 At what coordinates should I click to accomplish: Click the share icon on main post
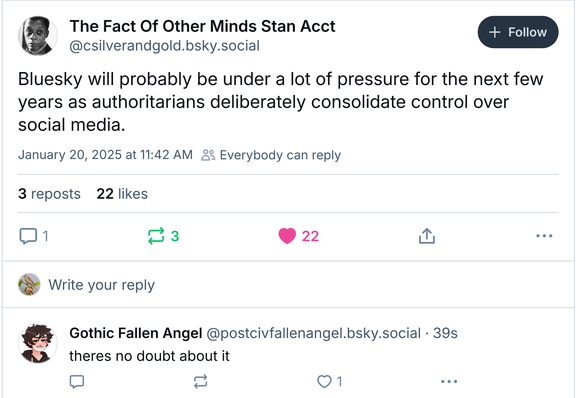(x=426, y=236)
